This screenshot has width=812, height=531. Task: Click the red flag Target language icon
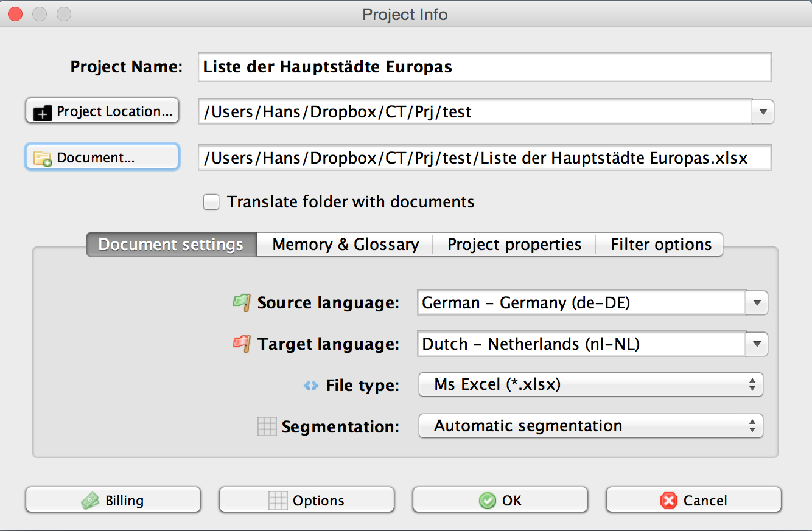(242, 344)
